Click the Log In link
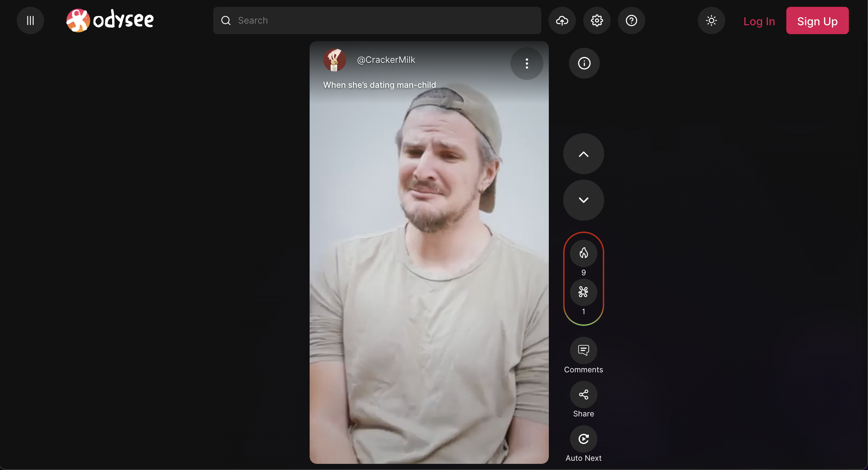 pos(759,21)
